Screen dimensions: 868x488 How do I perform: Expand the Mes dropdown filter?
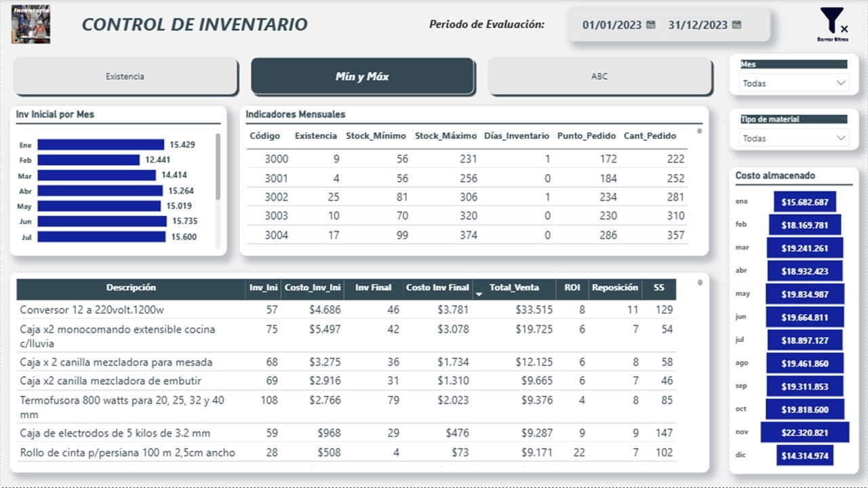793,83
